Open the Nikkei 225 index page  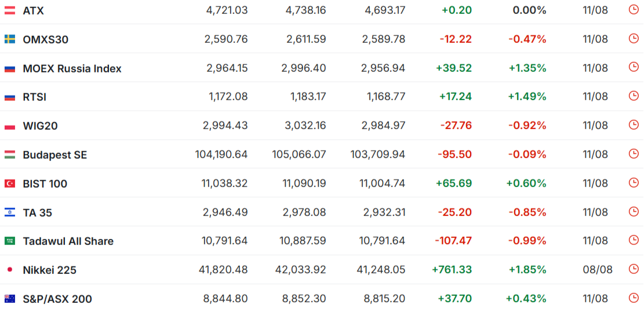(50, 270)
